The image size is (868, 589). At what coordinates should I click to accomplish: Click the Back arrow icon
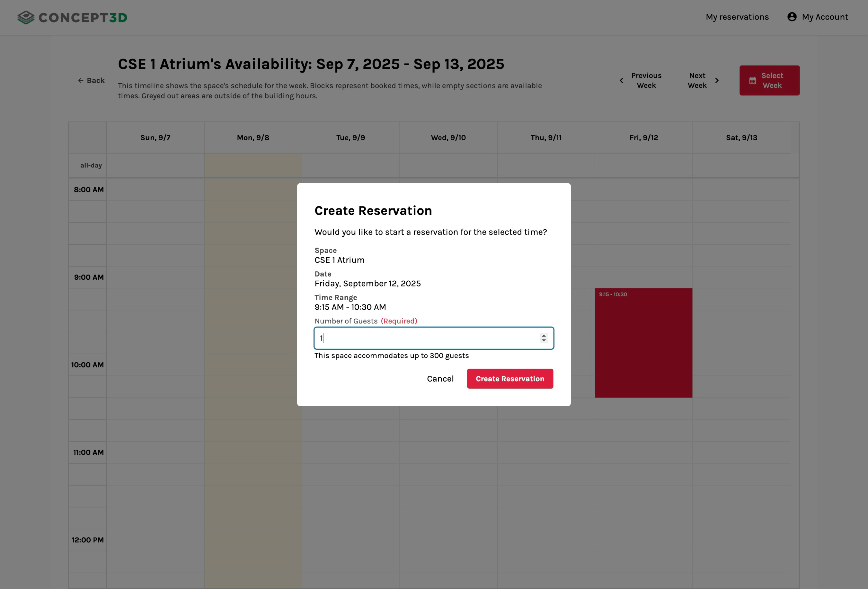(80, 81)
